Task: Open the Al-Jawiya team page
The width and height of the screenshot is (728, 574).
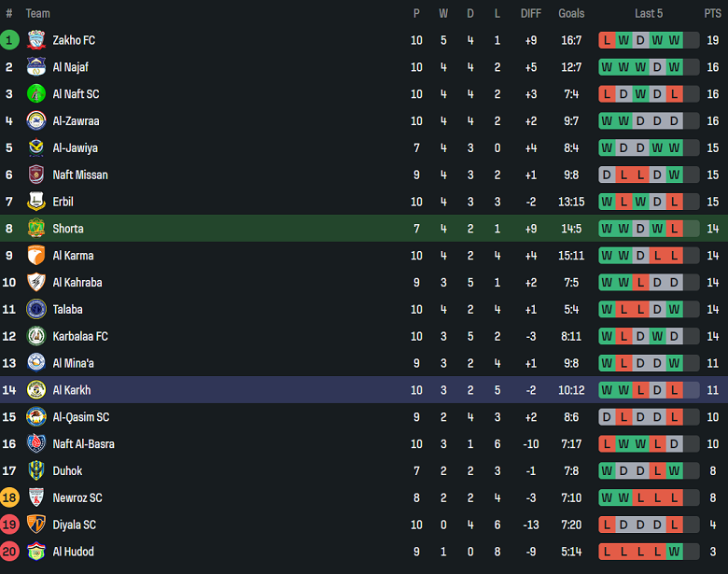Action: tap(75, 148)
